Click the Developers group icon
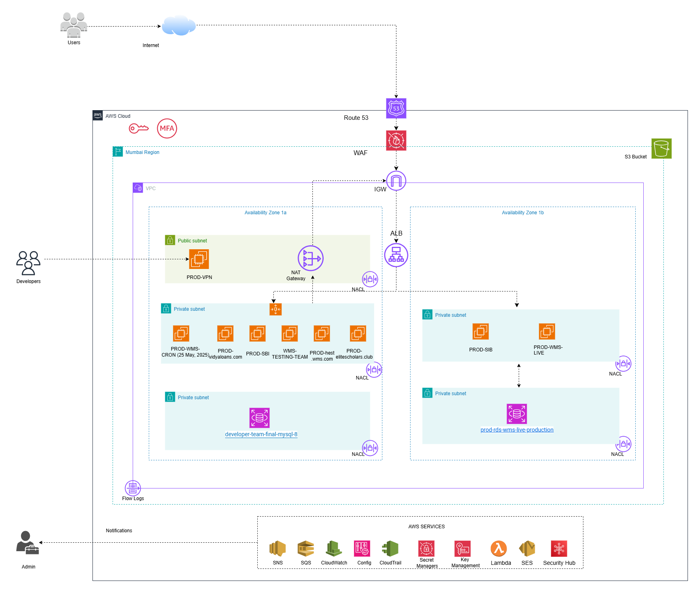 click(28, 263)
